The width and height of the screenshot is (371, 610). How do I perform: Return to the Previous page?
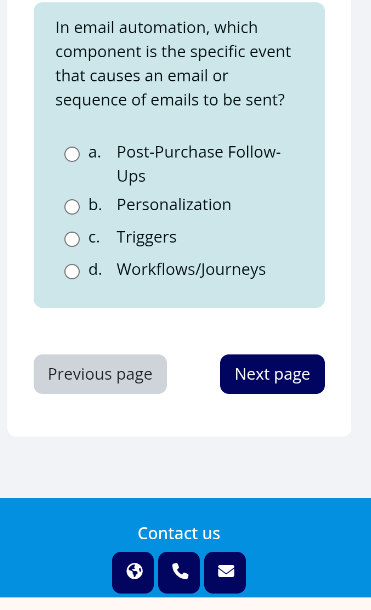pyautogui.click(x=100, y=374)
